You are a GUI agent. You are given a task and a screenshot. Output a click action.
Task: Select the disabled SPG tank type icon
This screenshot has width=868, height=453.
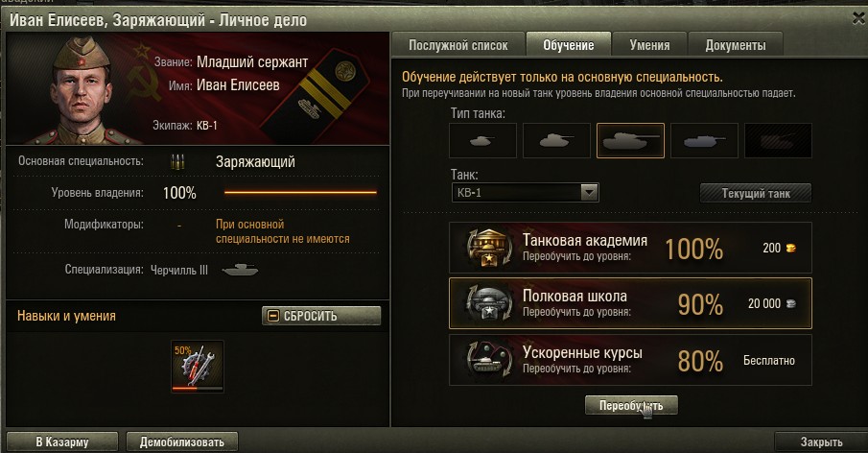(778, 141)
